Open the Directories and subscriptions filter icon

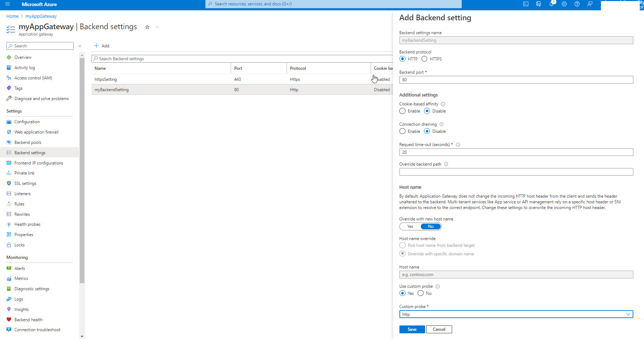click(539, 4)
